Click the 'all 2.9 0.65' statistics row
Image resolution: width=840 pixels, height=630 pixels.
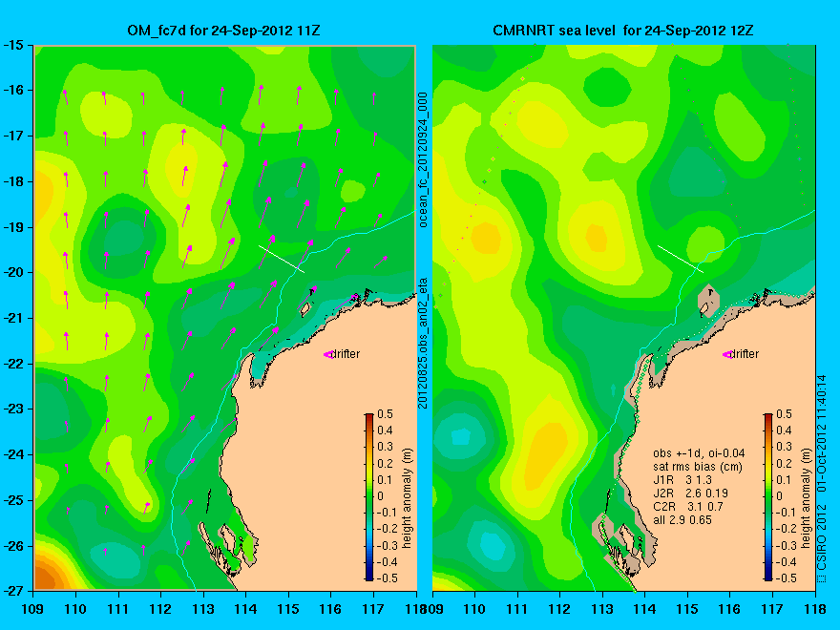(682, 519)
